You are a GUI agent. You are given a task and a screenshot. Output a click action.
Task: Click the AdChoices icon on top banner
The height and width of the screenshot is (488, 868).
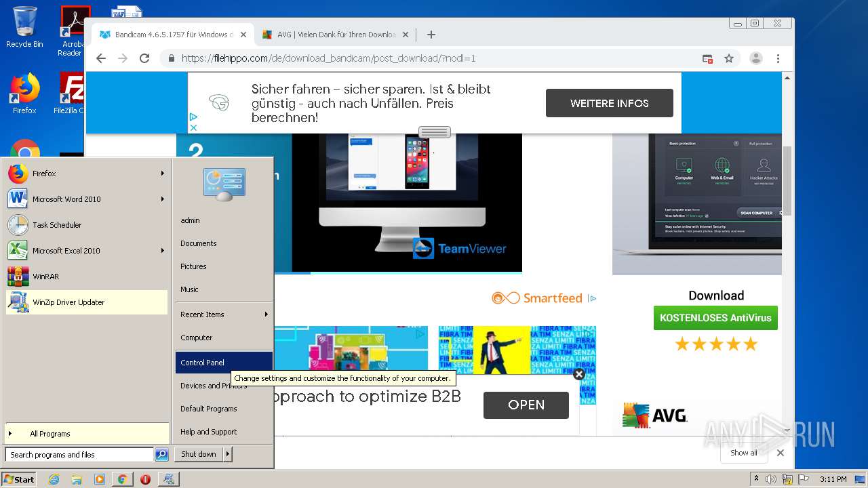(x=193, y=117)
